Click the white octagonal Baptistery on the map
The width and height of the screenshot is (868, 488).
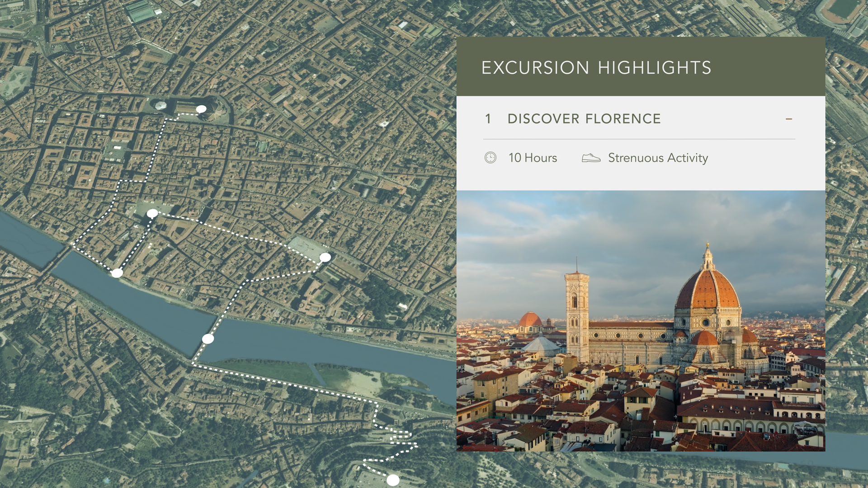[160, 105]
